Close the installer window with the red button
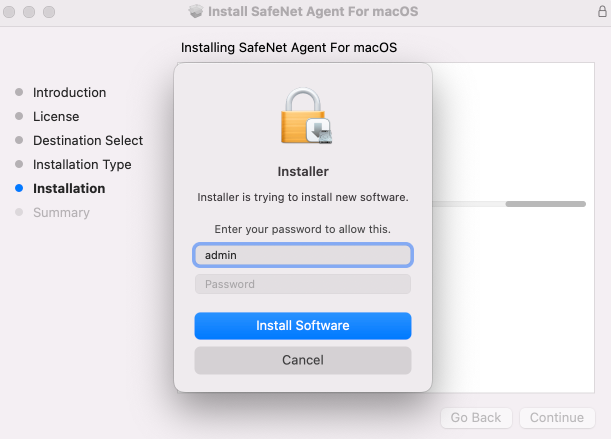The image size is (611, 439). [11, 11]
